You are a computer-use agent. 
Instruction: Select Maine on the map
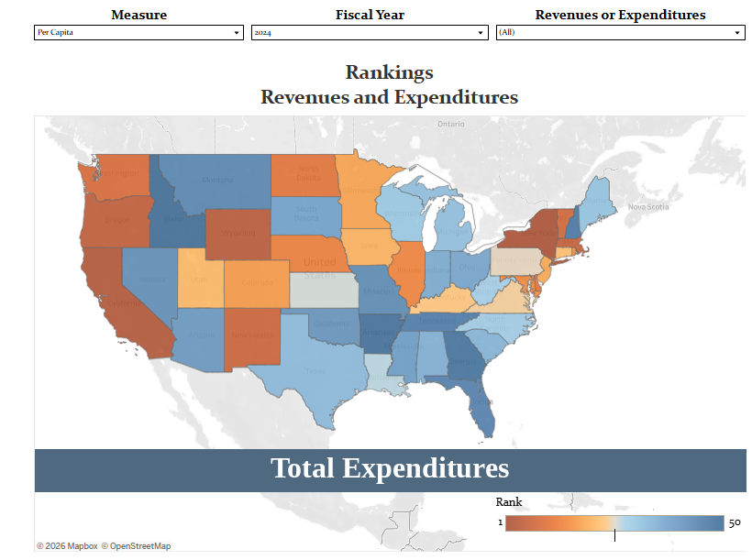tap(596, 202)
